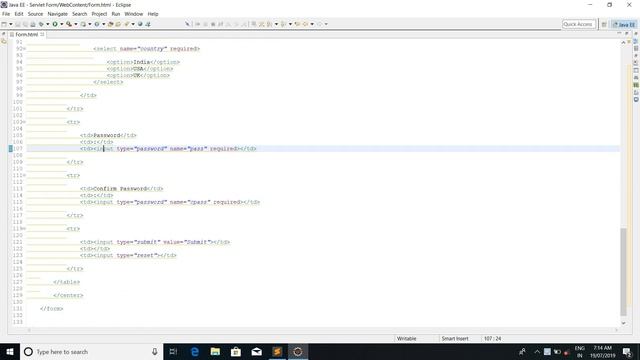Open the Windows Start menu
640x360 pixels.
pyautogui.click(x=10, y=352)
